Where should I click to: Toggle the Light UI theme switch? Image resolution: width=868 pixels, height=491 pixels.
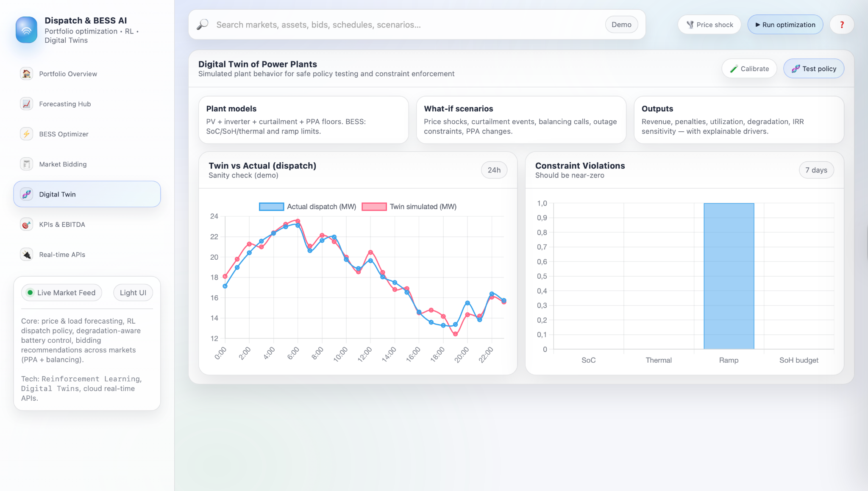[x=133, y=293]
